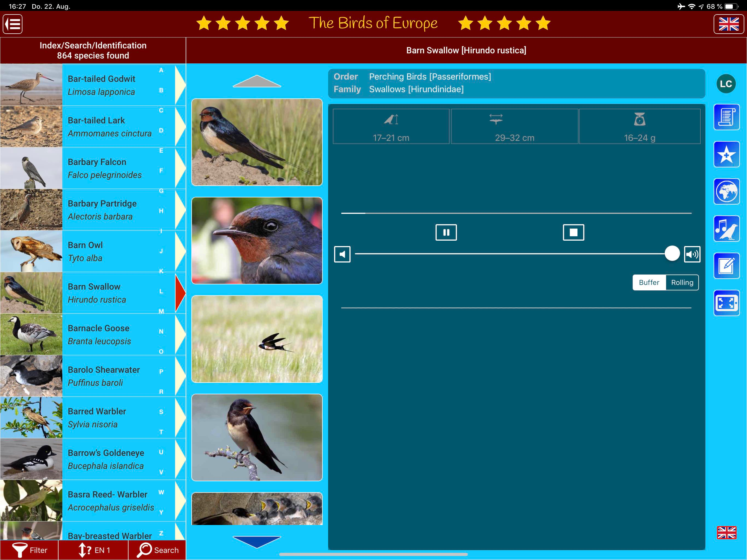Image resolution: width=747 pixels, height=560 pixels.
Task: Open swallow head close-up photo
Action: tap(257, 240)
